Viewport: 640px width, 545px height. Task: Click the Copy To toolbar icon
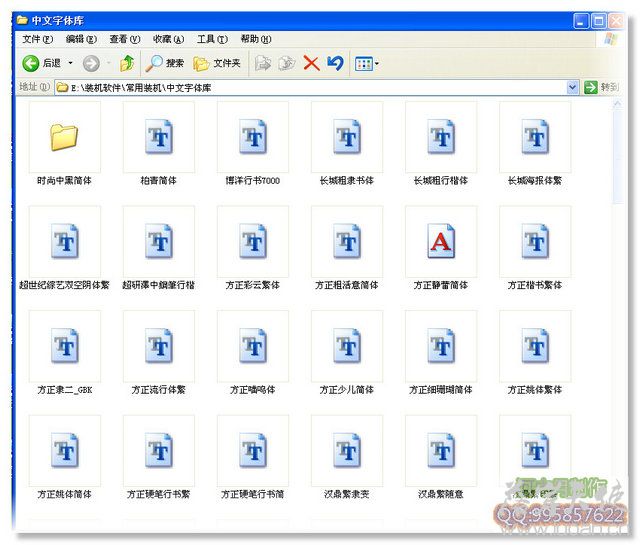click(x=287, y=63)
